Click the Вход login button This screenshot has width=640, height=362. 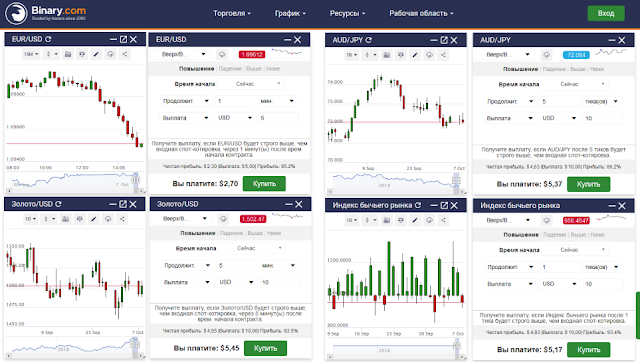coord(606,13)
